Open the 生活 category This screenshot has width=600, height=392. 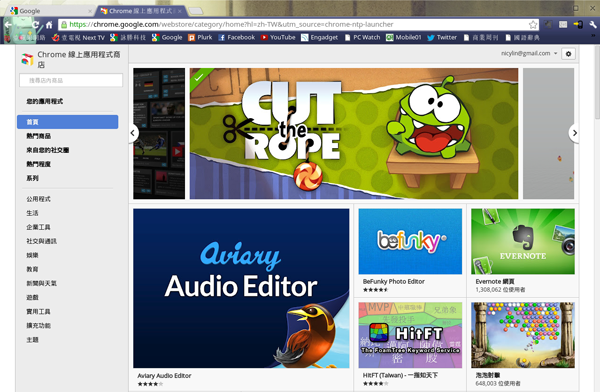[x=32, y=213]
